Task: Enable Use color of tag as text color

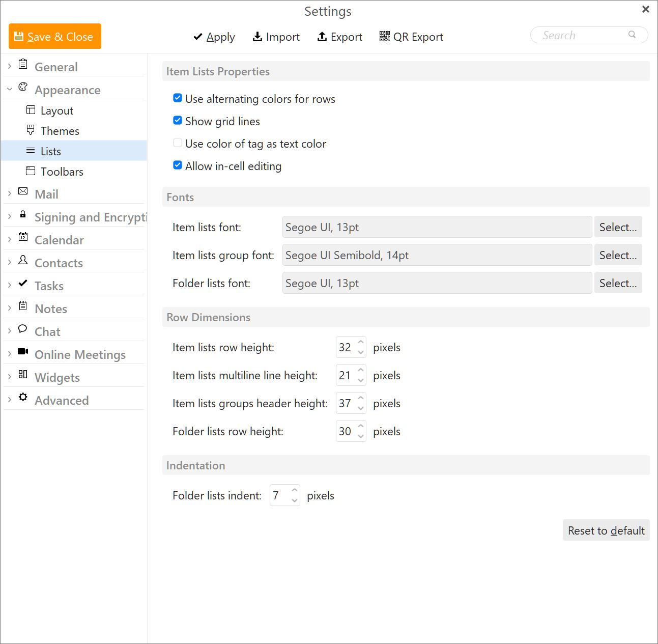Action: 178,143
